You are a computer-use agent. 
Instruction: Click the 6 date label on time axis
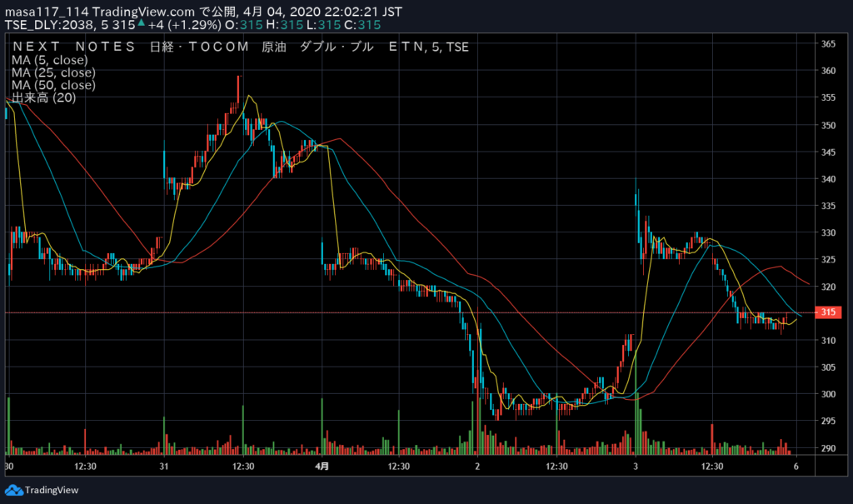point(796,467)
